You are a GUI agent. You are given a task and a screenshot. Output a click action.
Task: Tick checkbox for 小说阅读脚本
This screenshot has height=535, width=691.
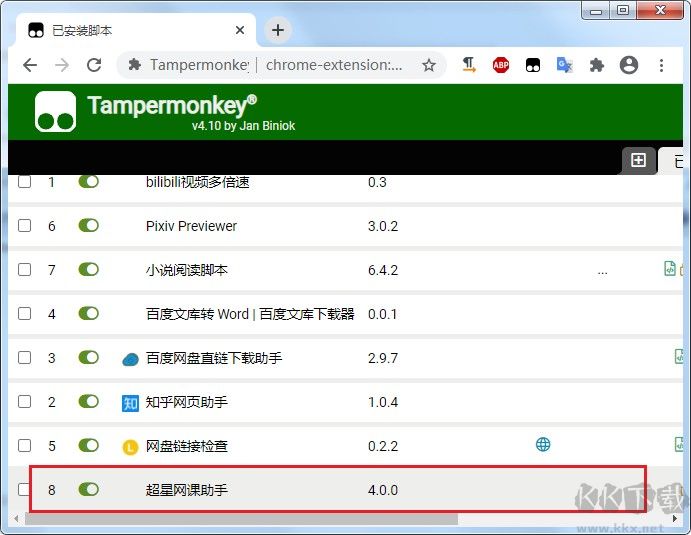(x=24, y=269)
